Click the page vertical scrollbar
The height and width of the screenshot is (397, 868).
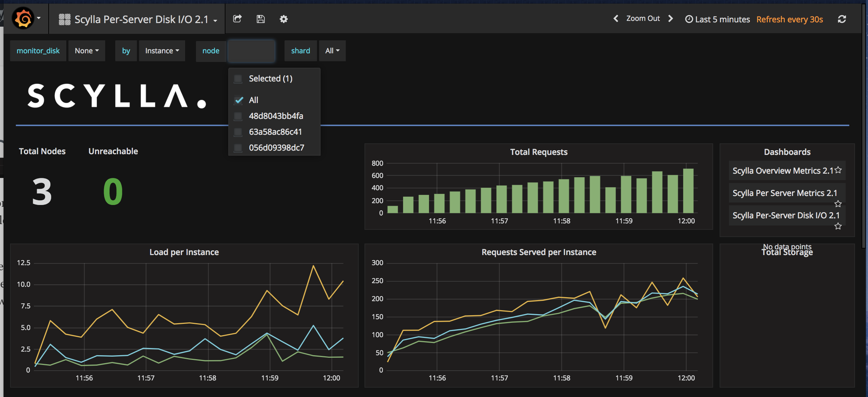pos(864,126)
